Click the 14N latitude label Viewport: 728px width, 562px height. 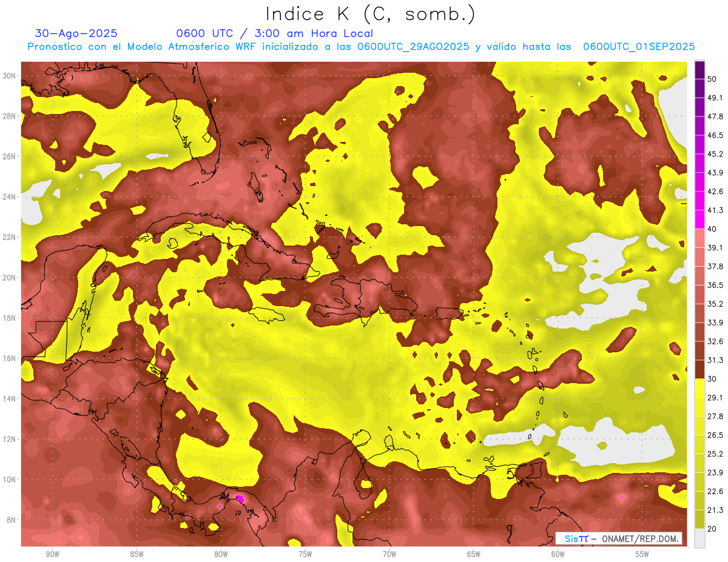coord(10,399)
